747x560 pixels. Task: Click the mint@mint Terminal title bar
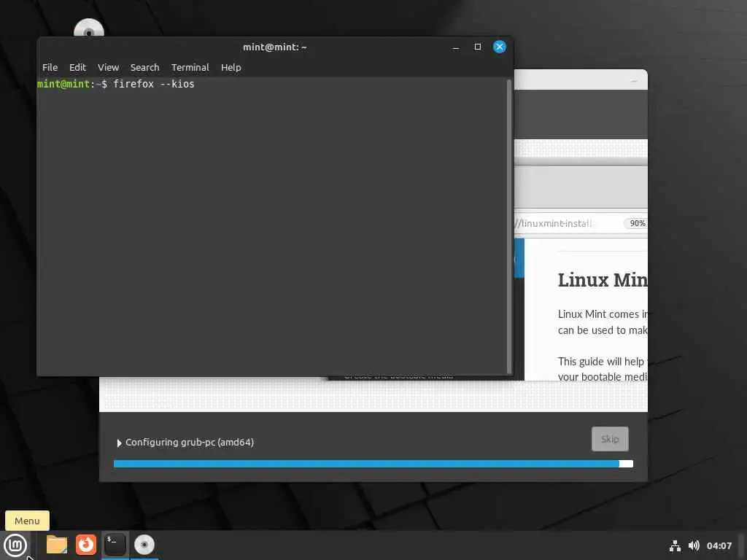[x=275, y=47]
